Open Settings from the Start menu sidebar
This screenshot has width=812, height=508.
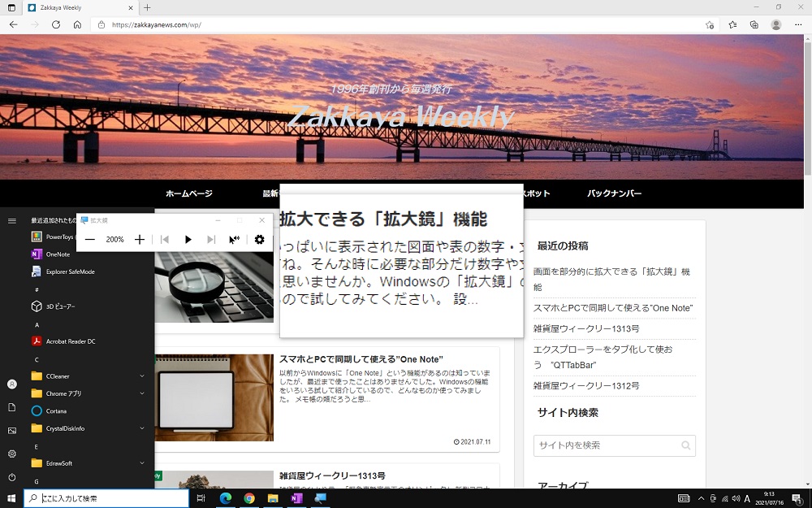(12, 454)
